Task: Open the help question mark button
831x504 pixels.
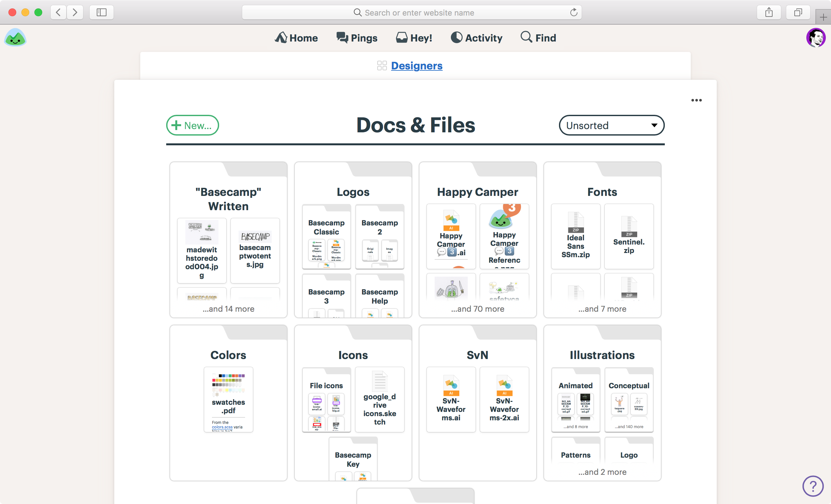Action: pos(813,486)
